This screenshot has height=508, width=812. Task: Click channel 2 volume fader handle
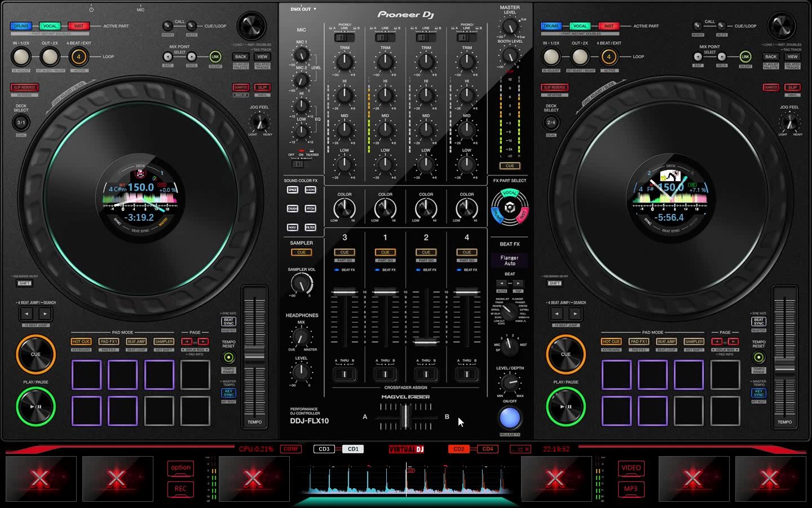coord(426,341)
